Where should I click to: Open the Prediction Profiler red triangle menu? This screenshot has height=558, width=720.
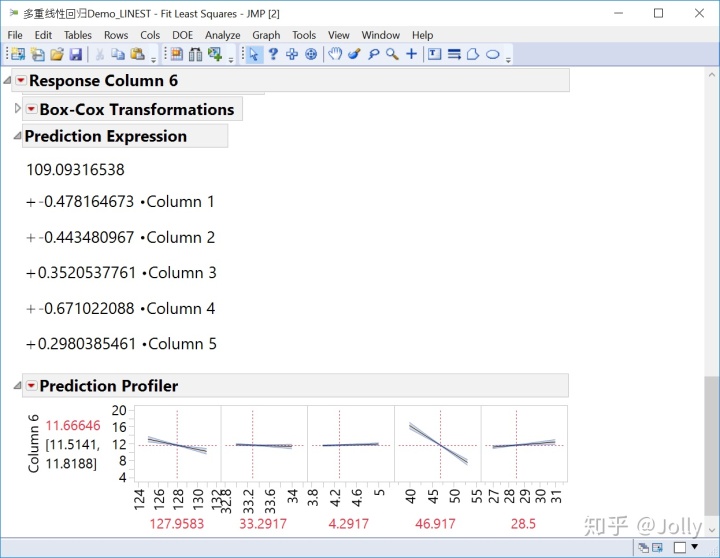pos(31,385)
